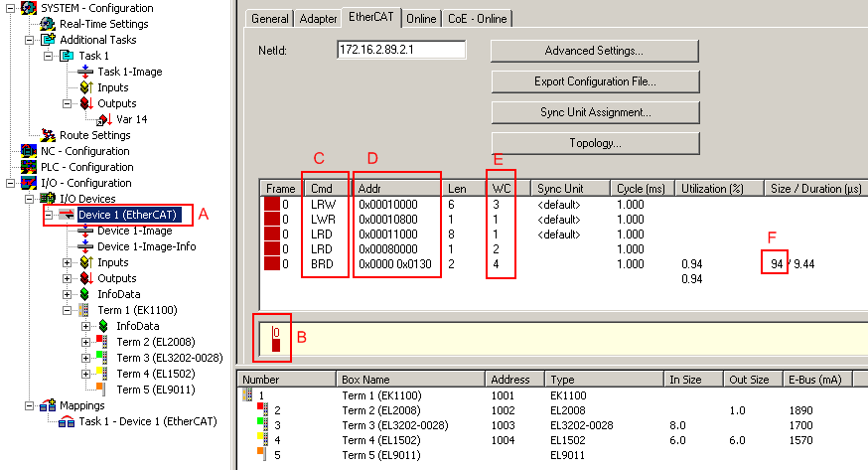
Task: Click the Utilization (%) column header
Action: [x=719, y=188]
